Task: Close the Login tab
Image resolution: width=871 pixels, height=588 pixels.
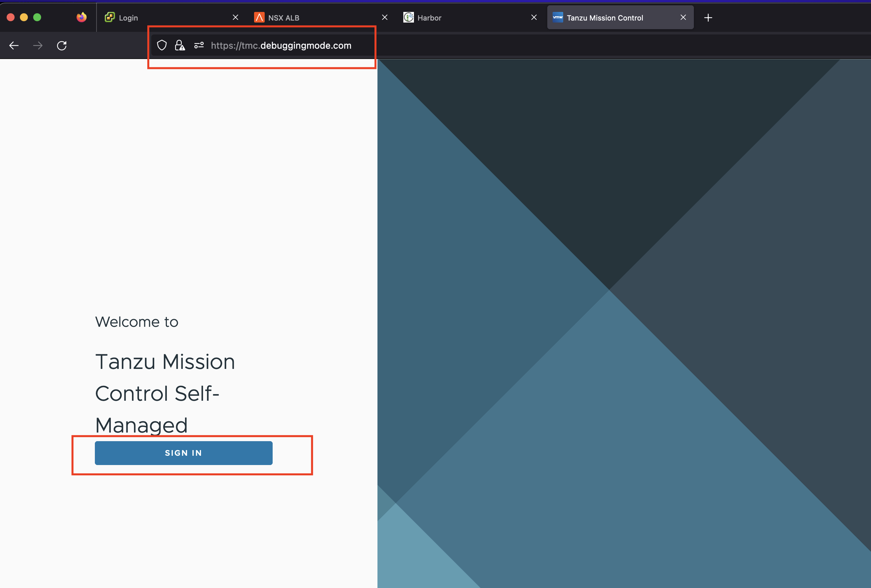Action: [235, 17]
